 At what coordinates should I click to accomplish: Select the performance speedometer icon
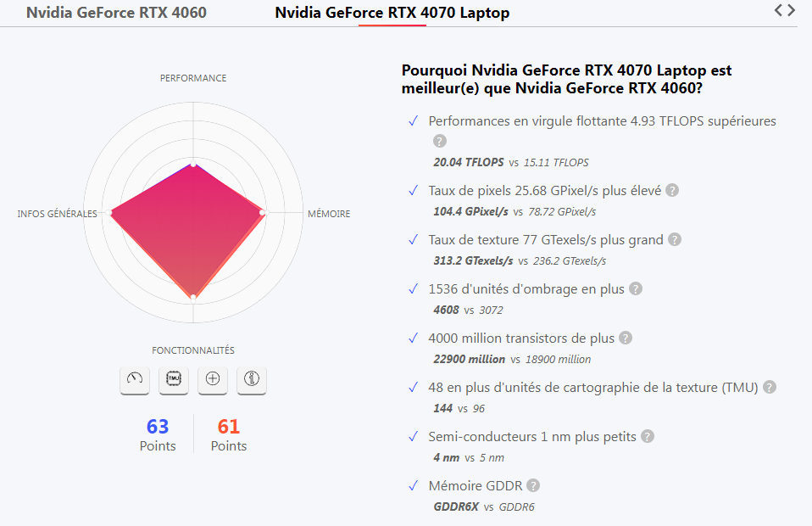tap(135, 380)
